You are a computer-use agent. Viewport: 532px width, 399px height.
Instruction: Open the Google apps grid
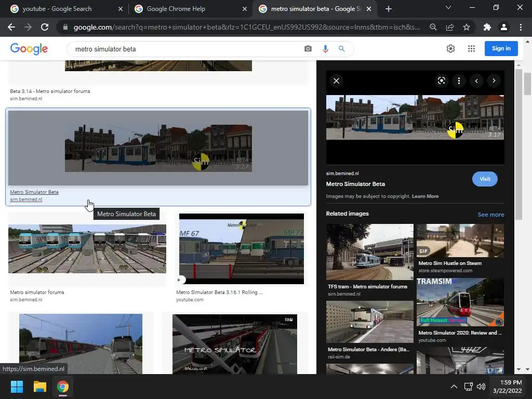[x=471, y=48]
